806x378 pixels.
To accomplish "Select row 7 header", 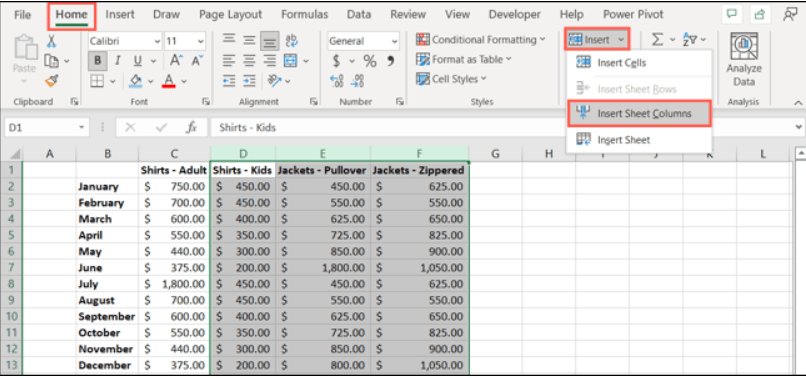I will (x=11, y=267).
